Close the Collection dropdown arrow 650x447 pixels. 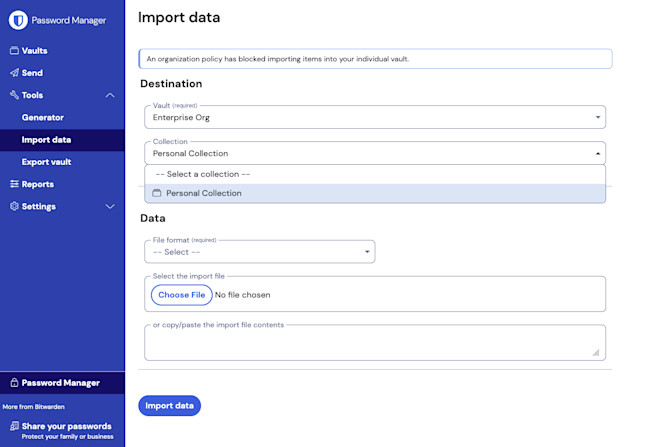[x=598, y=153]
